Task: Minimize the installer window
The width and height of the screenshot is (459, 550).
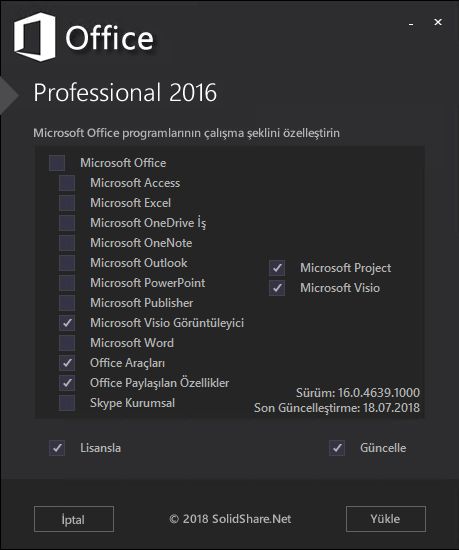Action: click(x=411, y=23)
